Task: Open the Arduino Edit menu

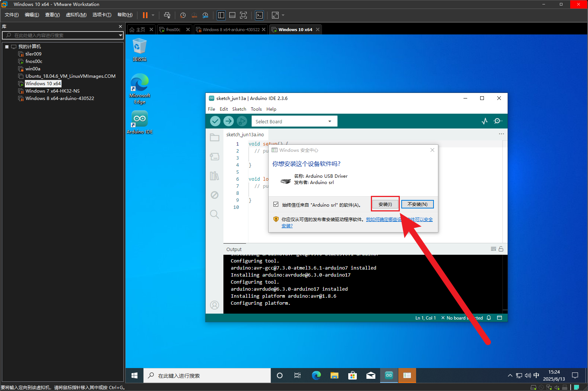Action: click(x=224, y=109)
